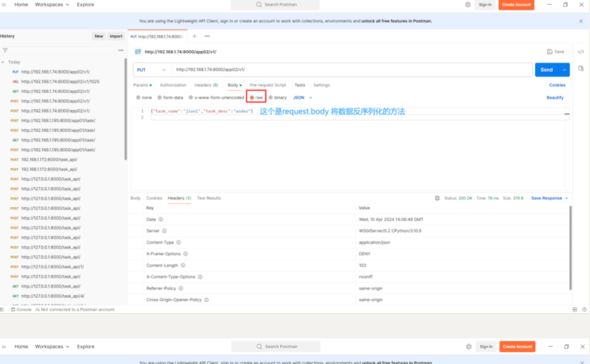
Task: Click info icon next to X-Frame-Options header
Action: [185, 253]
